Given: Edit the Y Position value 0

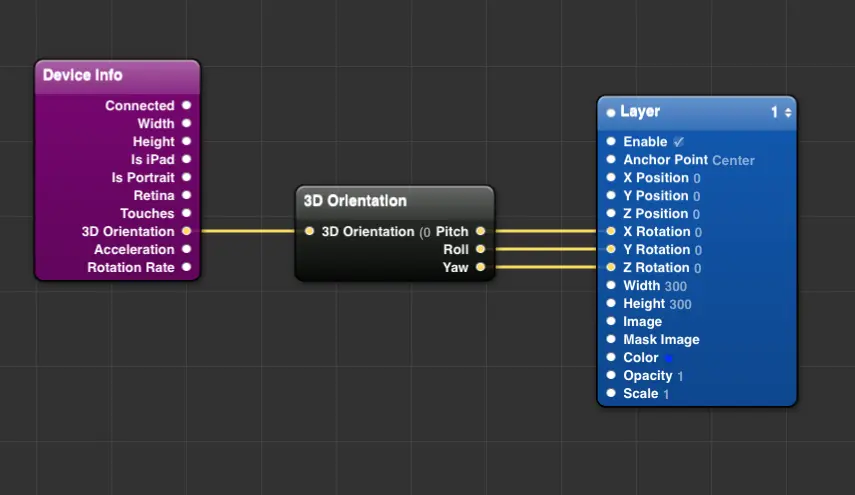Looking at the screenshot, I should [x=697, y=196].
